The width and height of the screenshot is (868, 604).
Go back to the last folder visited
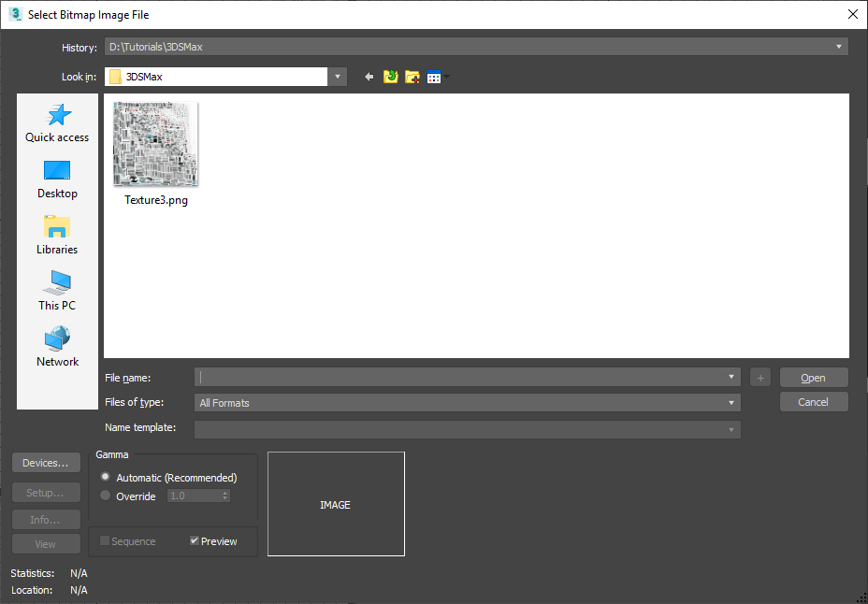[369, 77]
